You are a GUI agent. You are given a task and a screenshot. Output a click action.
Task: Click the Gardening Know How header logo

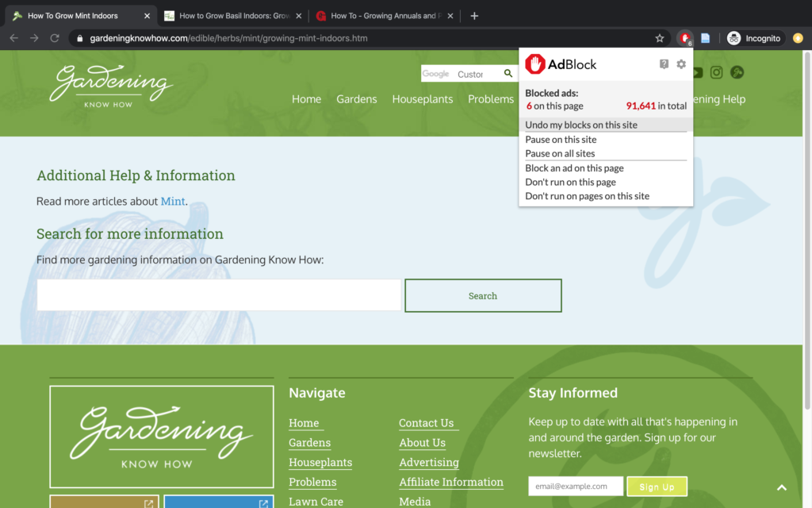(111, 86)
